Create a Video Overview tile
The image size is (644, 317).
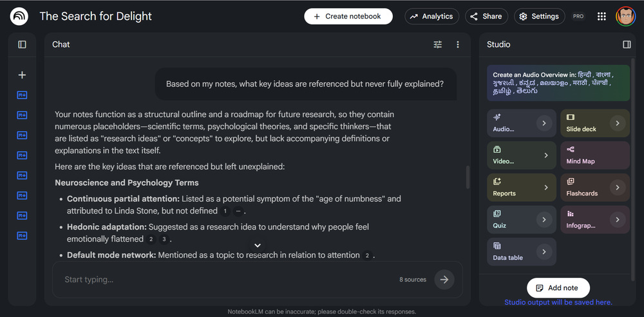click(x=522, y=156)
